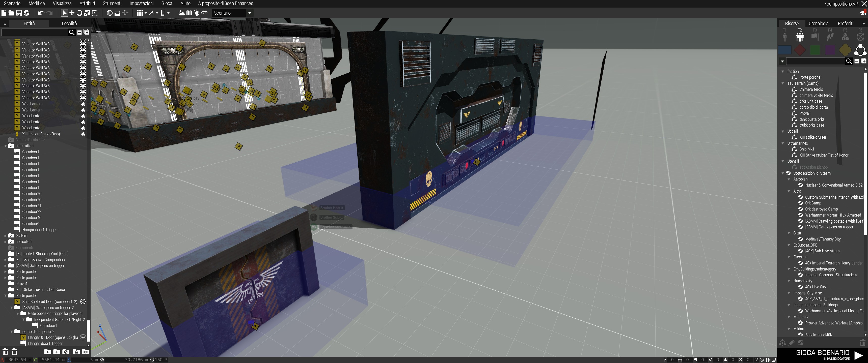Collapse the left panel with the double chevron
Viewport: 868px width, 363px height.
[5, 24]
